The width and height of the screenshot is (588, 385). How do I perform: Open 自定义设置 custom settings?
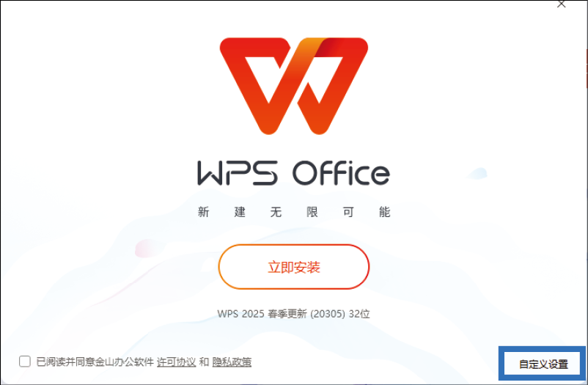pos(543,364)
